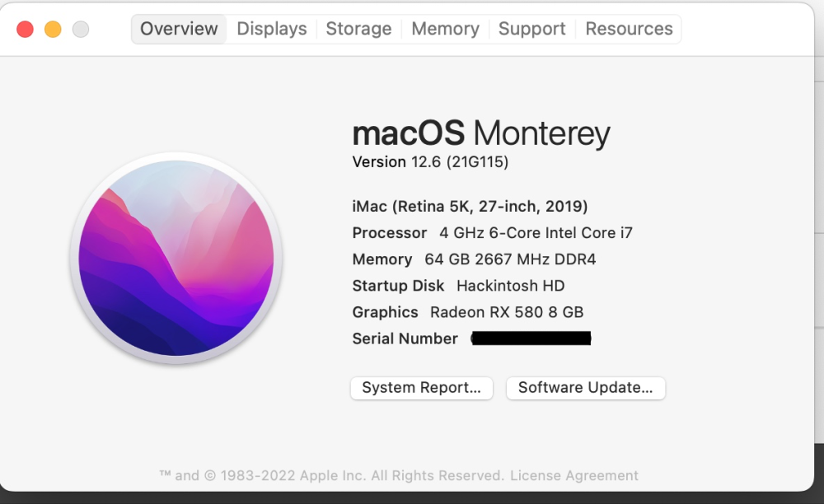
Task: Go to the Support tab
Action: click(x=531, y=29)
